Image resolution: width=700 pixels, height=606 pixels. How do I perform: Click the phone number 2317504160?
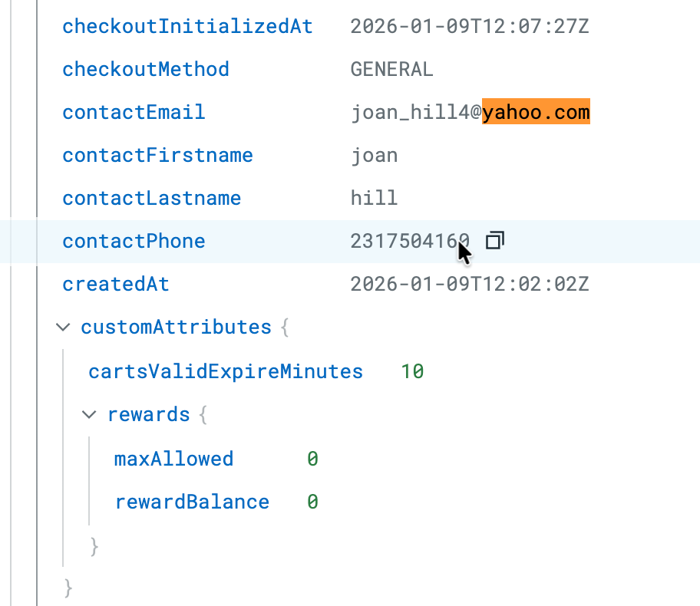click(409, 241)
